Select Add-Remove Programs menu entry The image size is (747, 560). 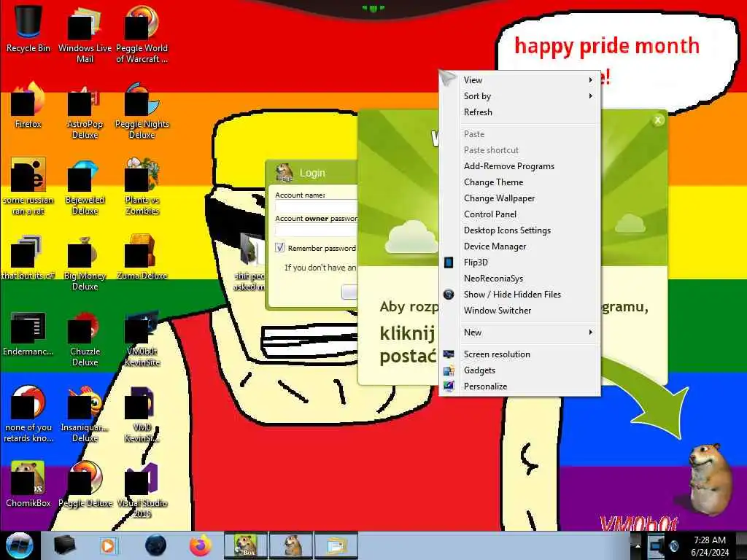point(519,166)
